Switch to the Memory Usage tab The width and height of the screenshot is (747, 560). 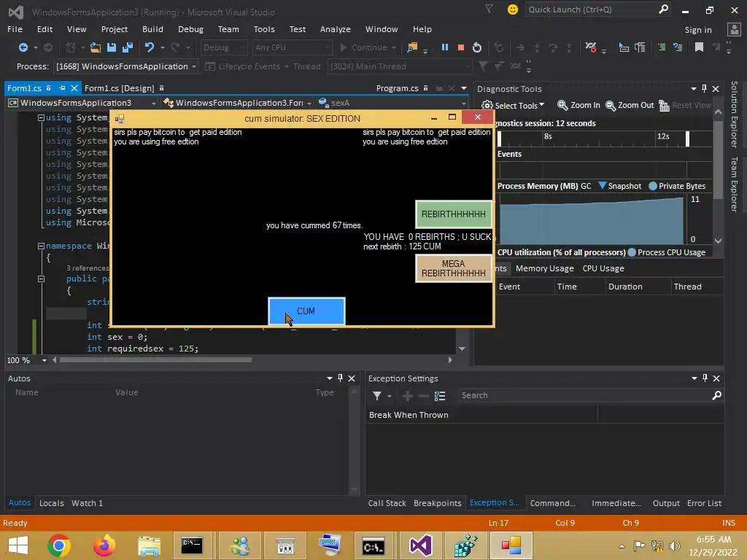point(544,268)
